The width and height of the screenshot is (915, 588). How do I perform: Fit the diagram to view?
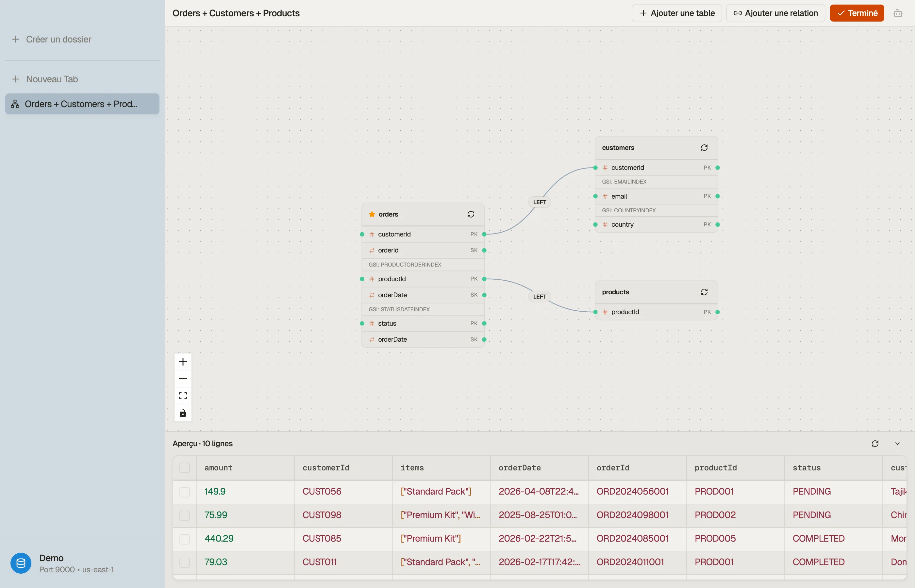point(183,396)
